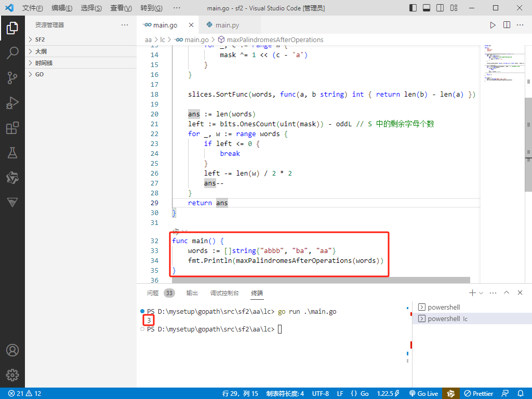Click the feedback icon in status bar
This screenshot has height=399, width=532.
(505, 394)
